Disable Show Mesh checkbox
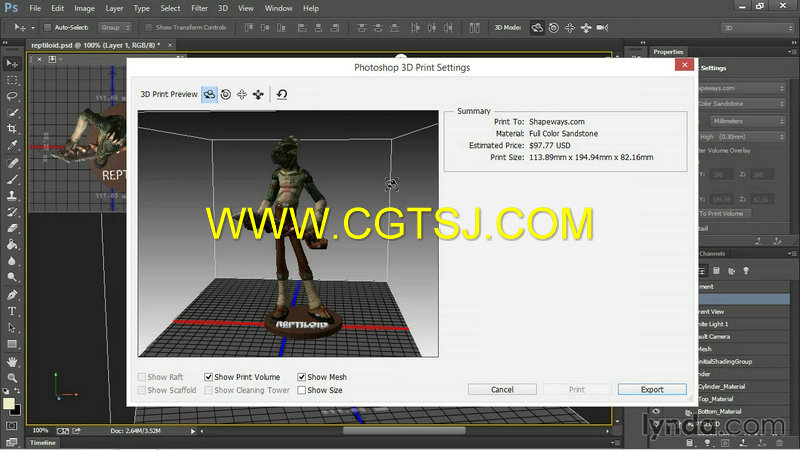The height and width of the screenshot is (450, 800). pos(302,377)
